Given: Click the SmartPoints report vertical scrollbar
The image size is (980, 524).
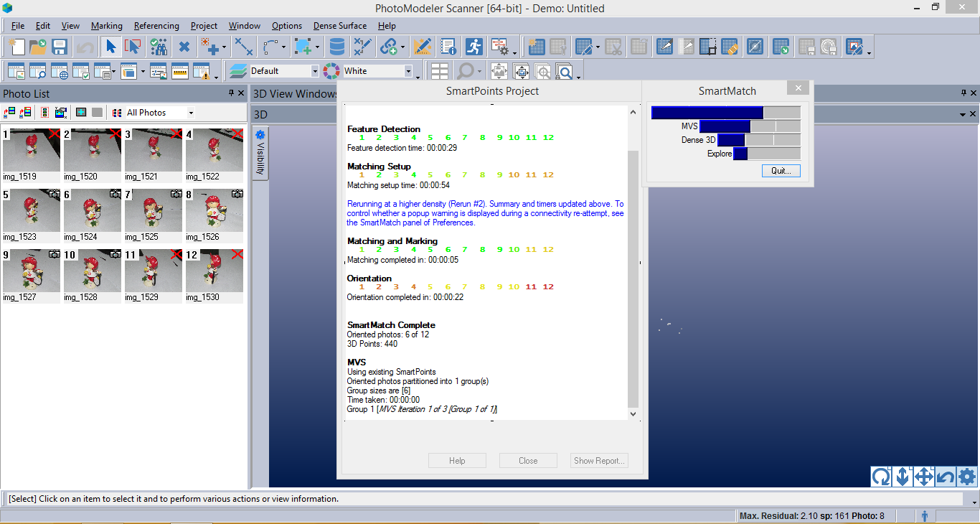Looking at the screenshot, I should 633,263.
